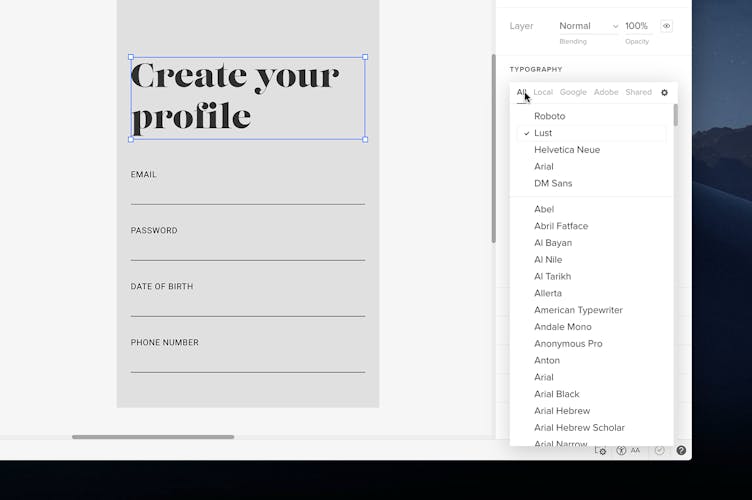Viewport: 752px width, 500px height.
Task: Switch to the Local fonts tab
Action: 543,92
